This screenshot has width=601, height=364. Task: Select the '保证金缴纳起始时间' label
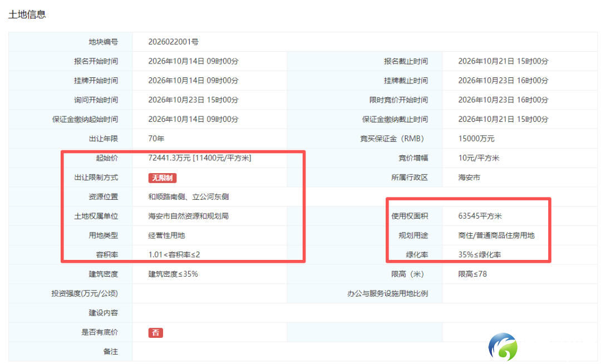coord(85,120)
